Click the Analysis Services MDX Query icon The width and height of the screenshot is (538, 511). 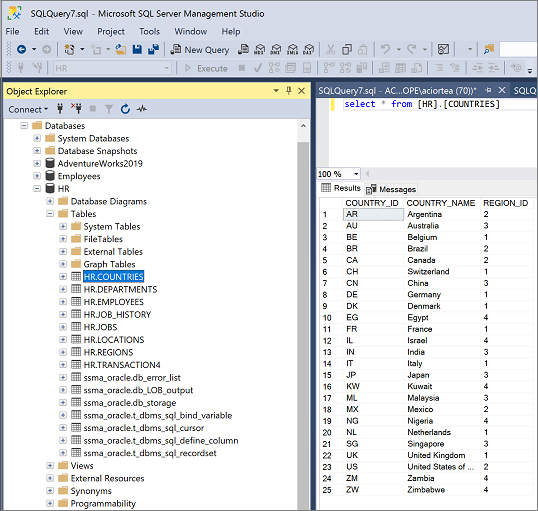click(x=260, y=50)
